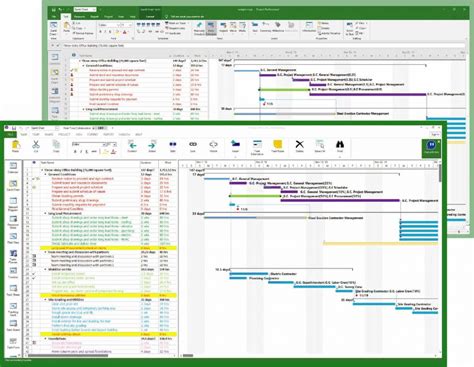
Task: Toggle the Bold formatting button
Action: [x=75, y=152]
